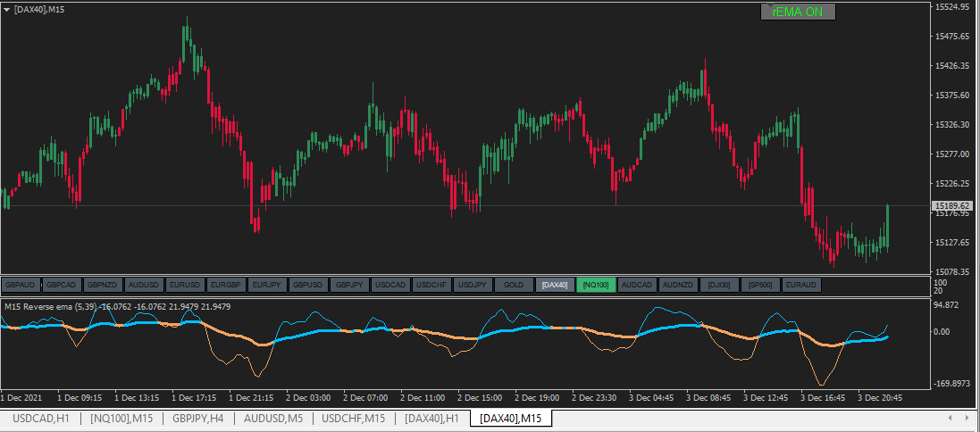
Task: Open the chart menu triangle beside [DAX40],M15
Action: point(7,9)
